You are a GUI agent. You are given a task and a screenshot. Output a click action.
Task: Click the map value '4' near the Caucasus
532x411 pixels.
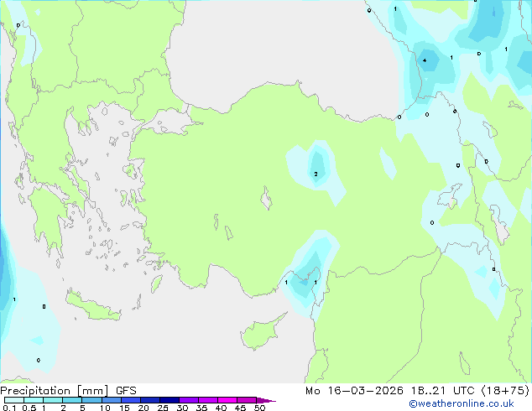click(425, 60)
